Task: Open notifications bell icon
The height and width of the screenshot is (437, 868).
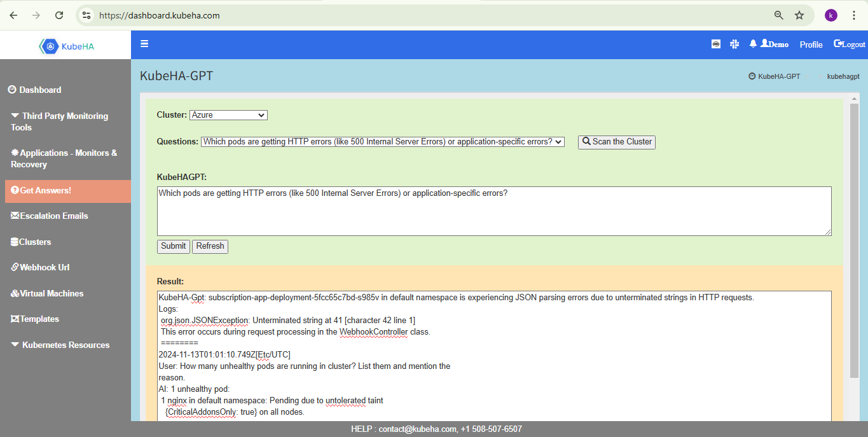Action: point(753,44)
